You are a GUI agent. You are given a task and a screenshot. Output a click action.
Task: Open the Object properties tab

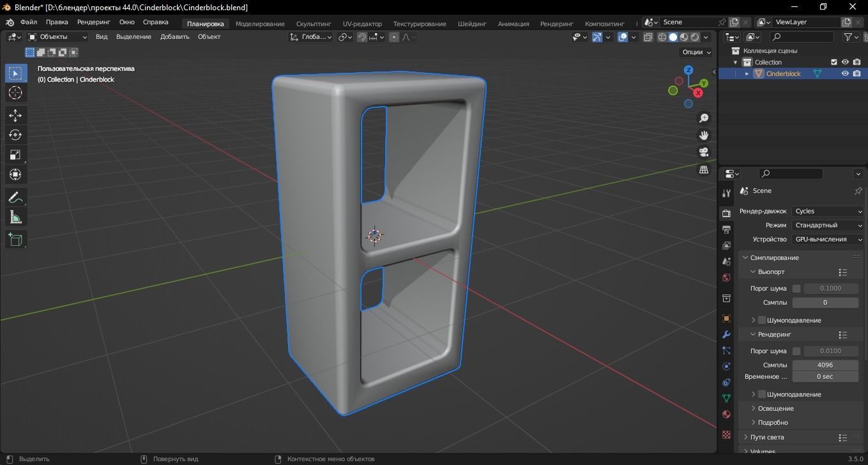[x=726, y=318]
